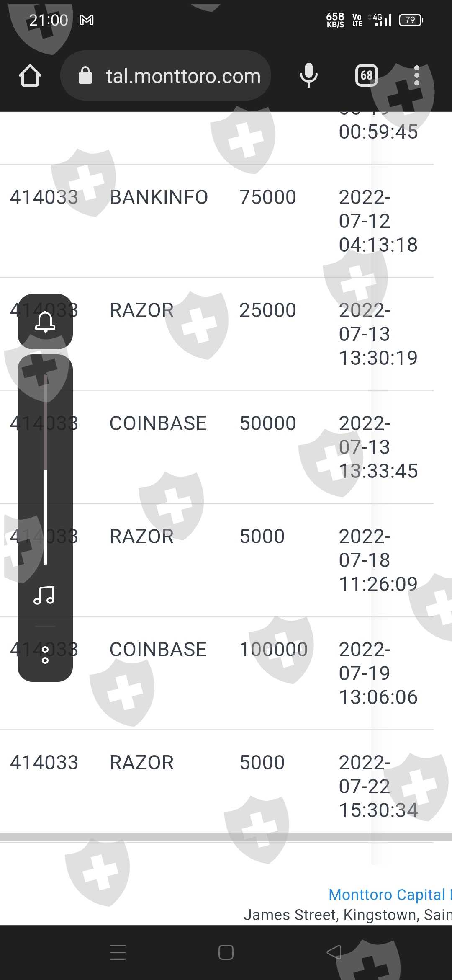
Task: Tap the battery indicator in status bar
Action: tap(411, 20)
